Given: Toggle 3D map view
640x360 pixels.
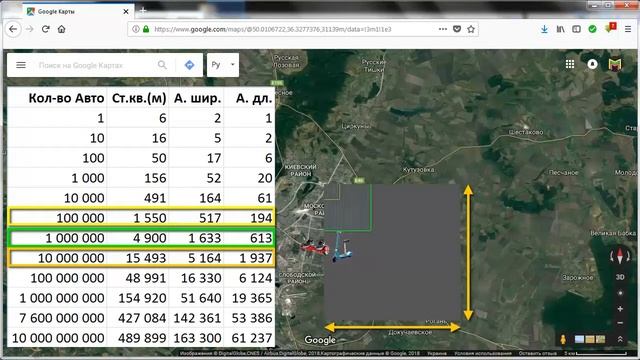Looking at the screenshot, I should [x=620, y=277].
